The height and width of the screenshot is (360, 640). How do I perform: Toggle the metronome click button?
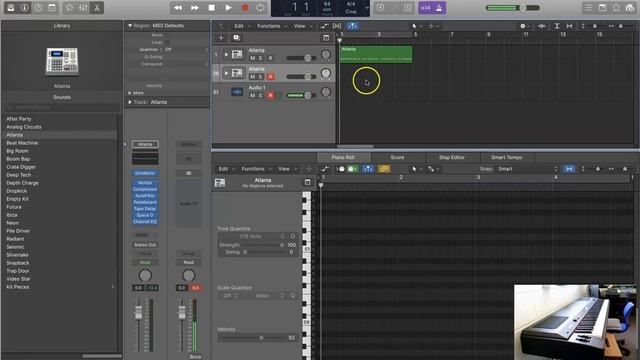click(x=439, y=8)
